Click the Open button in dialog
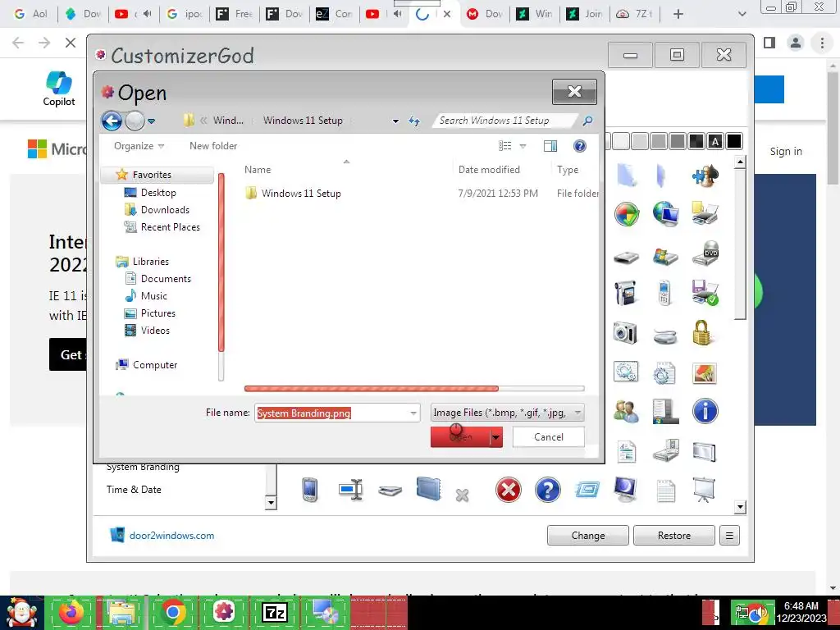This screenshot has height=630, width=840. point(460,437)
